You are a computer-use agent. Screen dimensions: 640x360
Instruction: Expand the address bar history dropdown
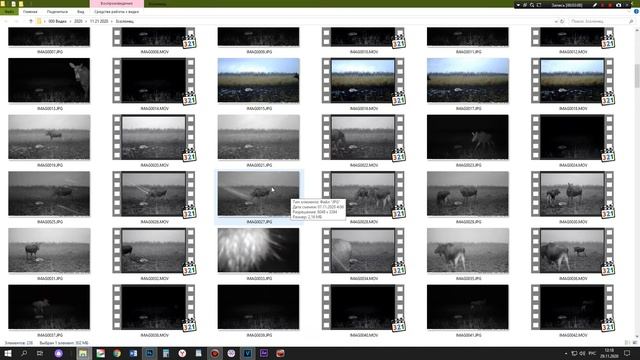click(x=556, y=21)
